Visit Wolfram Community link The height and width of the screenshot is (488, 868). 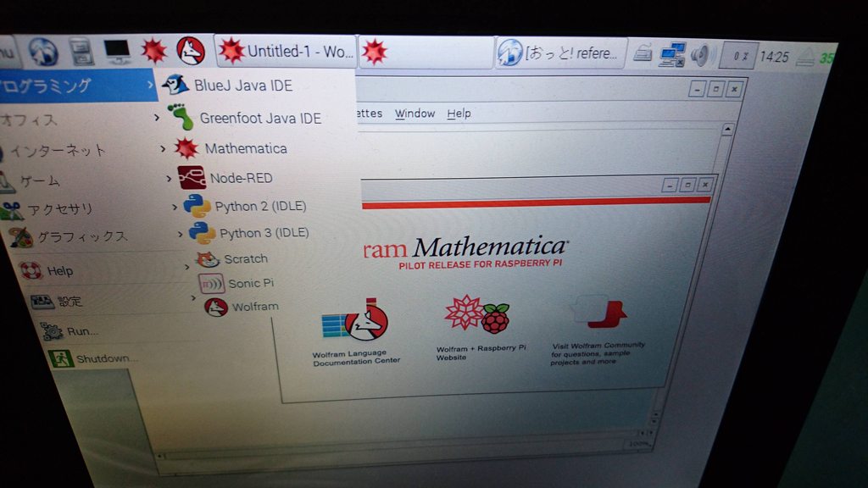click(x=598, y=332)
